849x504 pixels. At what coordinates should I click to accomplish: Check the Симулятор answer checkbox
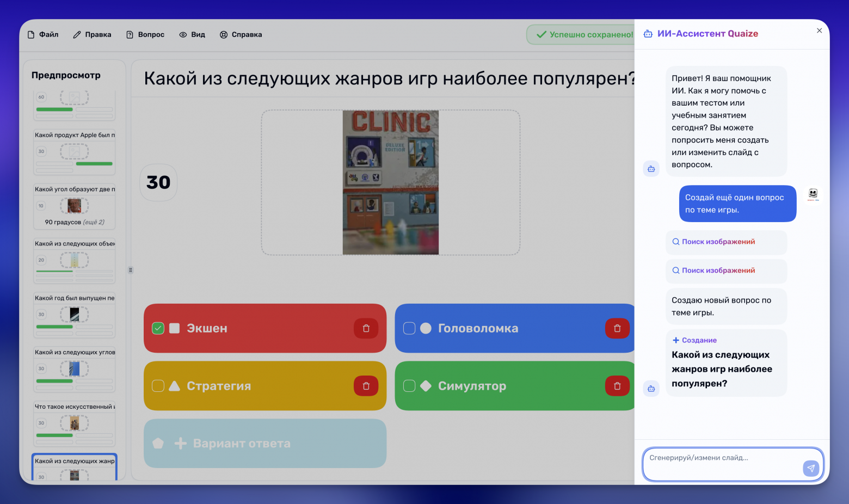click(x=409, y=386)
